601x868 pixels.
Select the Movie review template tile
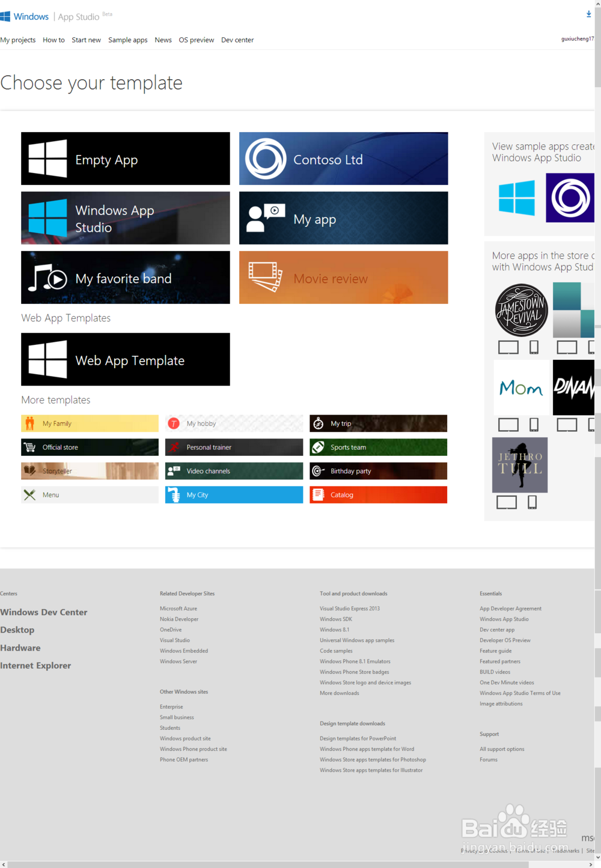(x=344, y=278)
